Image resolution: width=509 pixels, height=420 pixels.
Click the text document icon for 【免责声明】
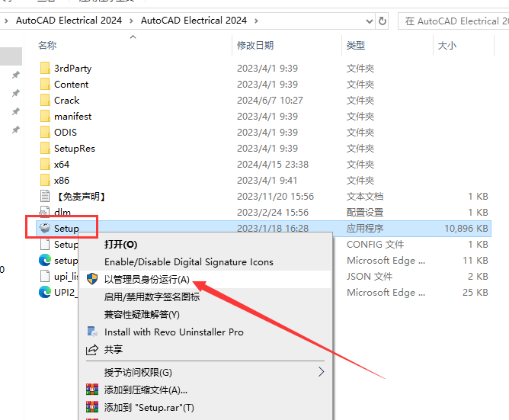(x=44, y=196)
